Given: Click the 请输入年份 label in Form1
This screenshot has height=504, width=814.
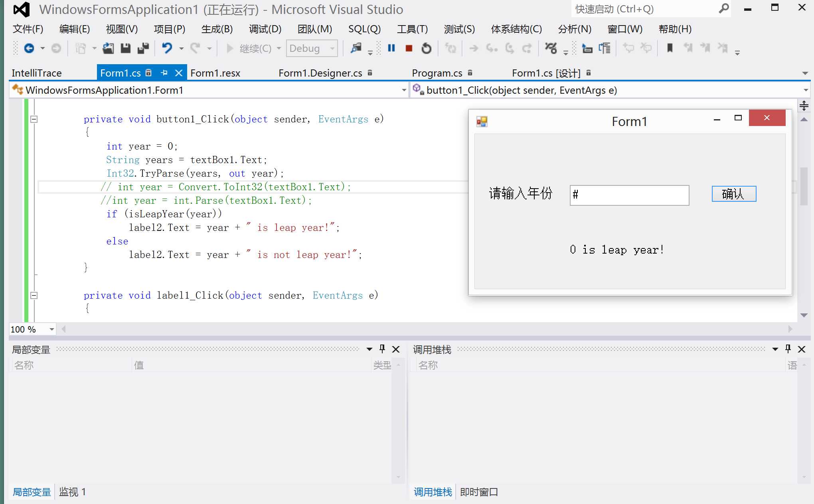Looking at the screenshot, I should coord(520,193).
